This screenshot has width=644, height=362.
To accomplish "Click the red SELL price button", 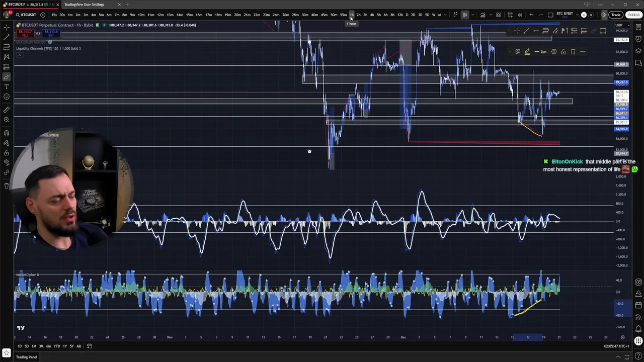I will 25,34.
